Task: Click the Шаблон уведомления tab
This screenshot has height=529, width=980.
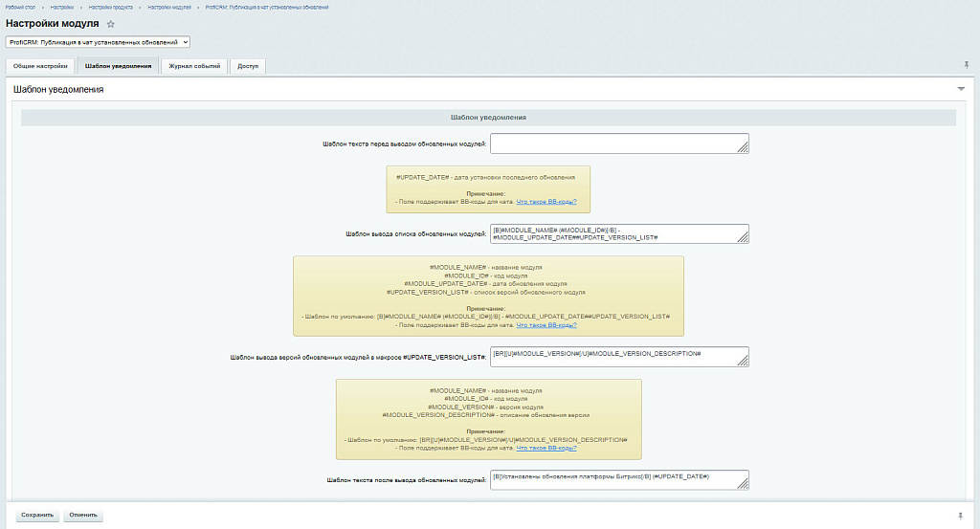Action: [x=118, y=66]
